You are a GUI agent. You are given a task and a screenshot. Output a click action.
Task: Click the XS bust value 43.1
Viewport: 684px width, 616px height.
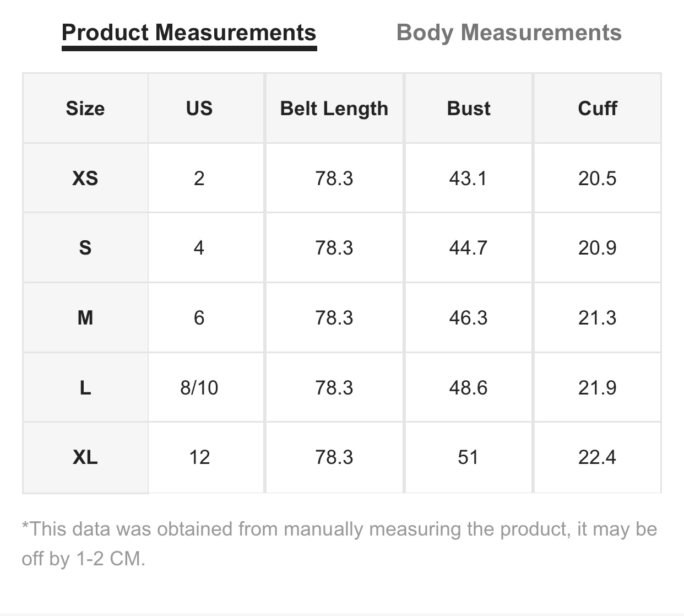click(468, 179)
